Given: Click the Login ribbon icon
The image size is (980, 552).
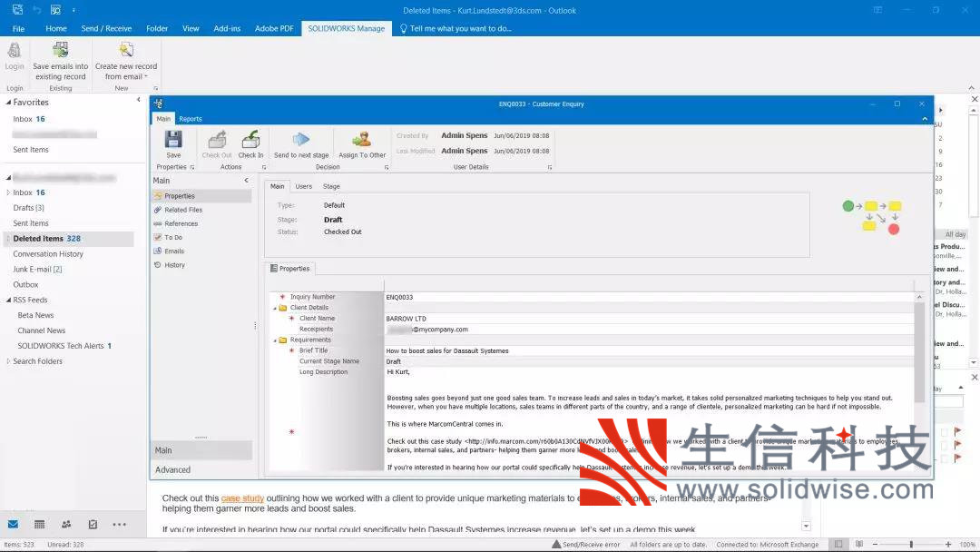Looking at the screenshot, I should [15, 50].
